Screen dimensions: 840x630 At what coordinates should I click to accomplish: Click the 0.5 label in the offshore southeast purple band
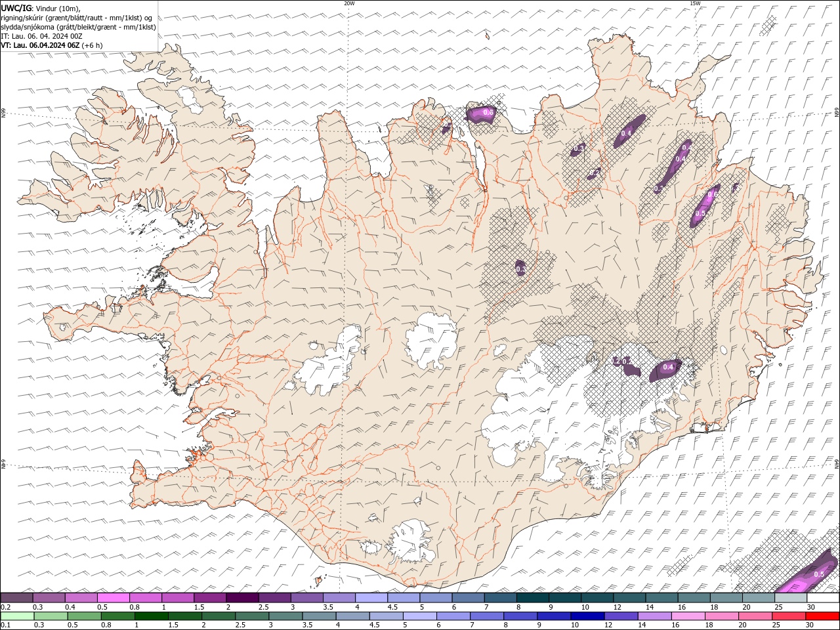pyautogui.click(x=819, y=574)
